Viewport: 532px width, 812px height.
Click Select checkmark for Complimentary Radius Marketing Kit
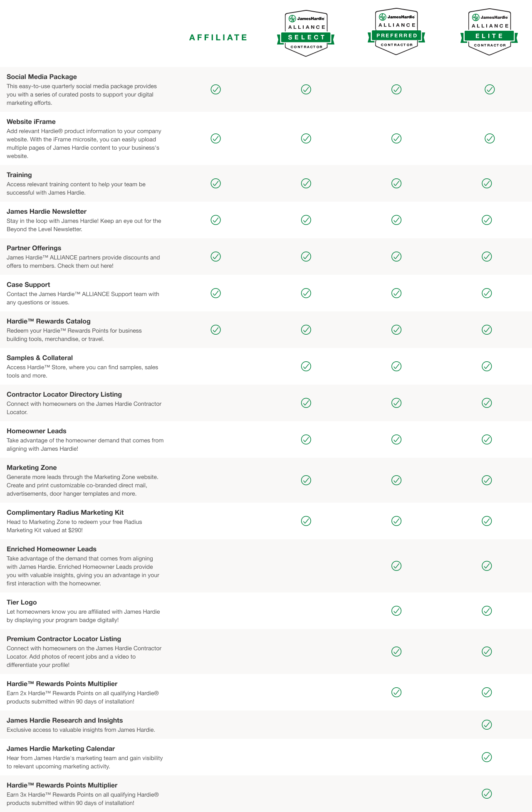coord(306,521)
